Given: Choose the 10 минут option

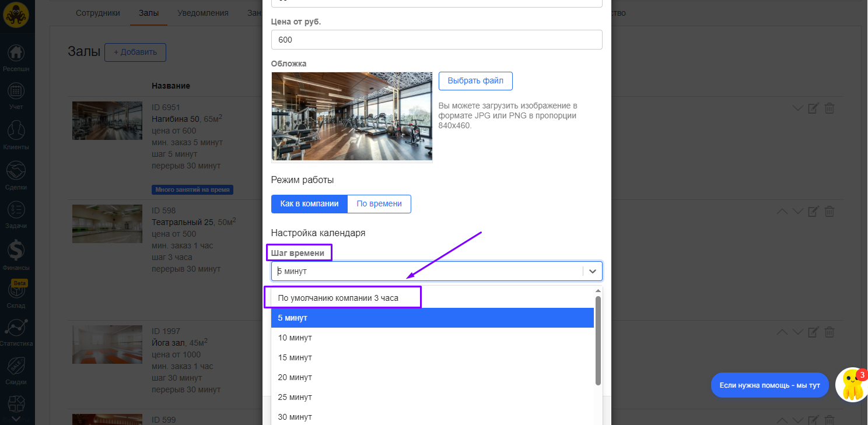Looking at the screenshot, I should (x=432, y=338).
